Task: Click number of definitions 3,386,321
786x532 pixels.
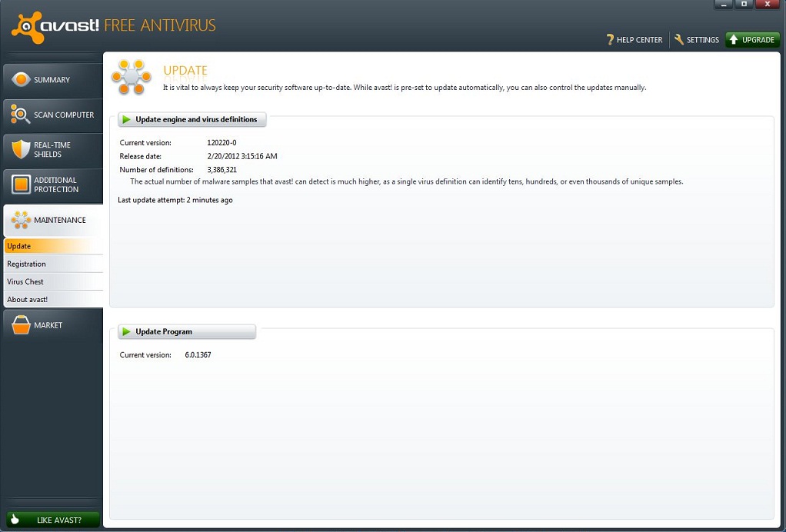Action: (x=221, y=170)
